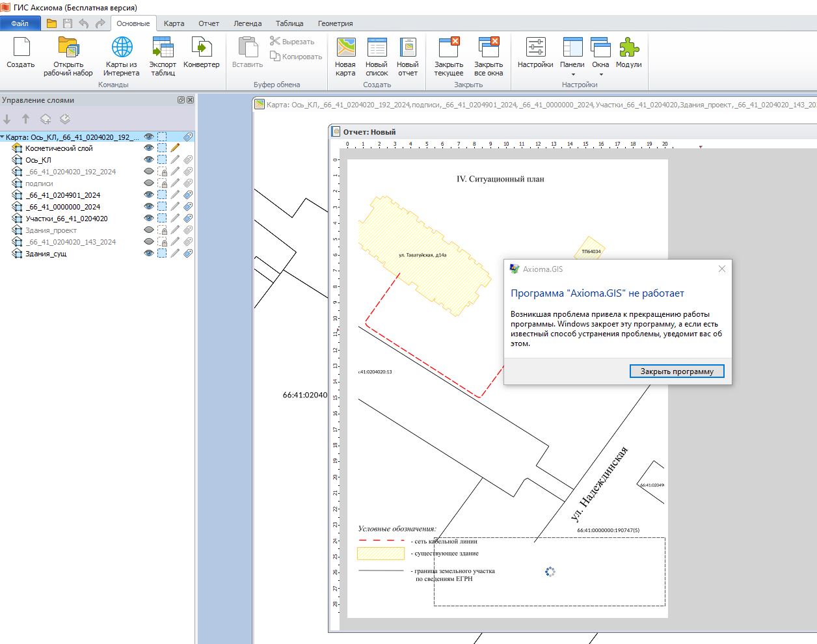Viewport: 817px width, 644px height.
Task: Select the Основные ribbon tab
Action: pyautogui.click(x=133, y=23)
